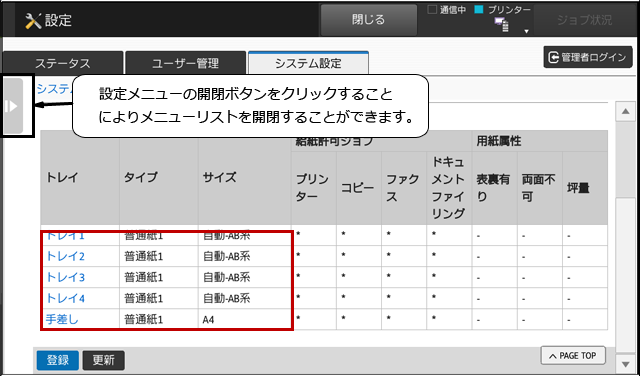
Task: Open the トレイ2 link
Action: [65, 256]
